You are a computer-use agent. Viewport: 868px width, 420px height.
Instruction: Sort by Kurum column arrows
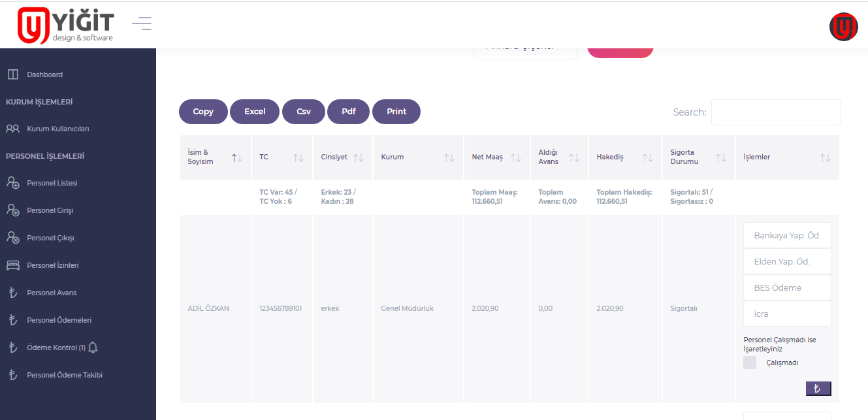tap(449, 157)
